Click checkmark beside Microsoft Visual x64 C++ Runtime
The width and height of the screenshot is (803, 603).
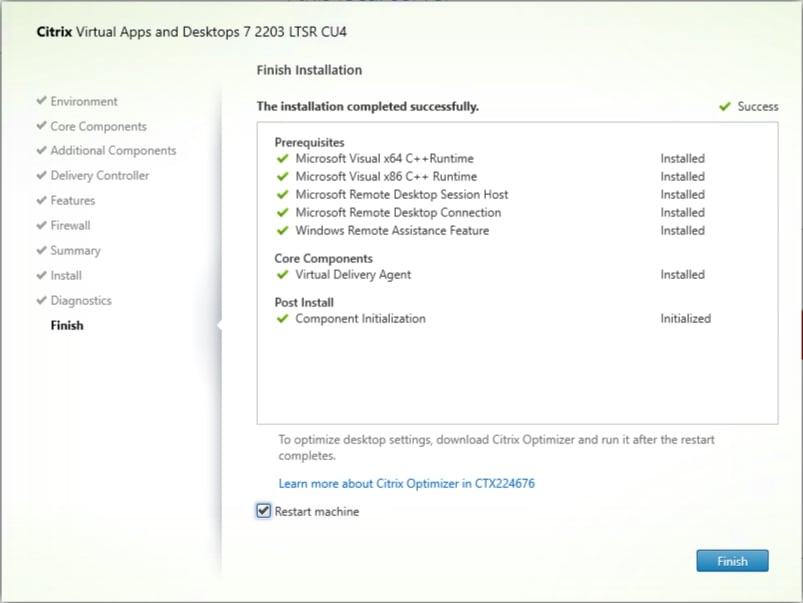point(283,158)
